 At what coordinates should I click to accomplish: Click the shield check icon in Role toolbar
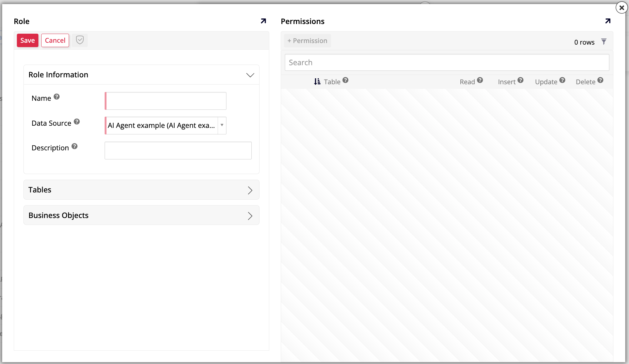pos(80,40)
